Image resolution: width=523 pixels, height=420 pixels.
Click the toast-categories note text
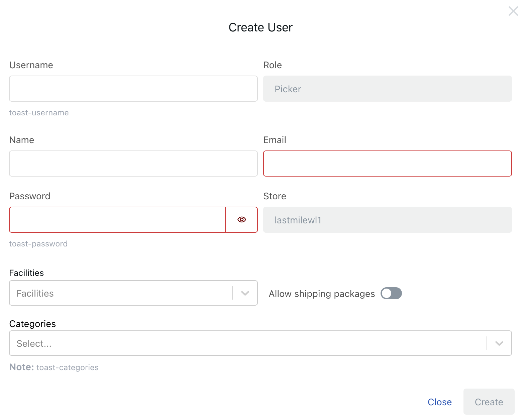67,367
